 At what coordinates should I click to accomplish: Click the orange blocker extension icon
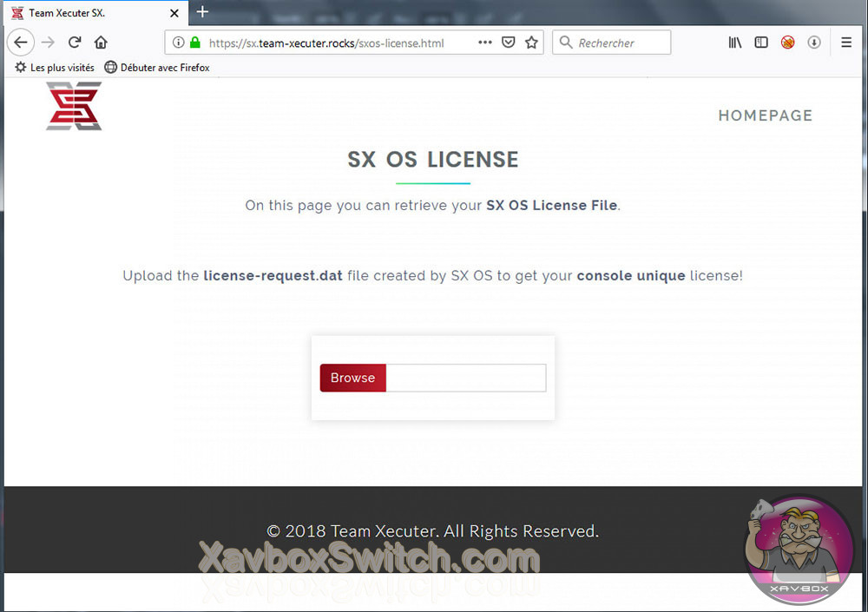(788, 42)
